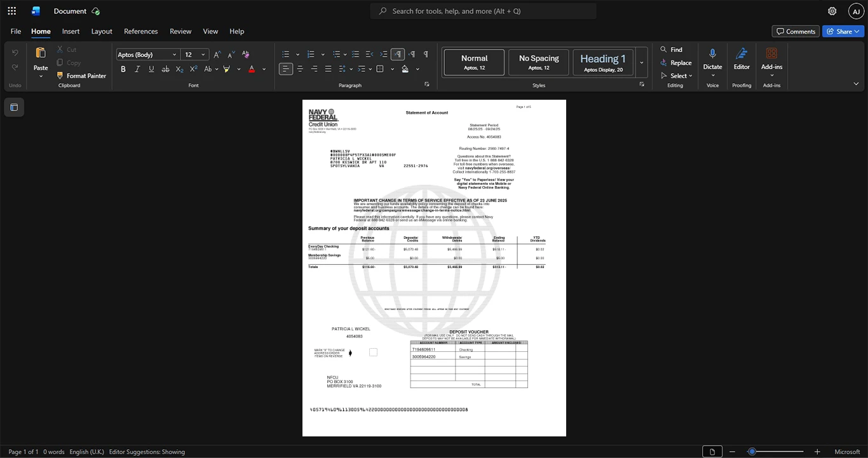Click the Share button
The image size is (868, 458).
point(843,31)
